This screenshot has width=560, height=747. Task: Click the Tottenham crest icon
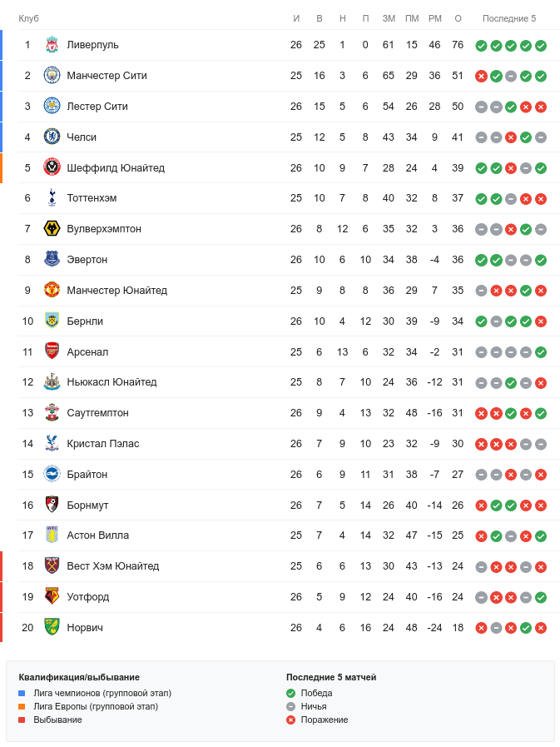click(x=52, y=198)
